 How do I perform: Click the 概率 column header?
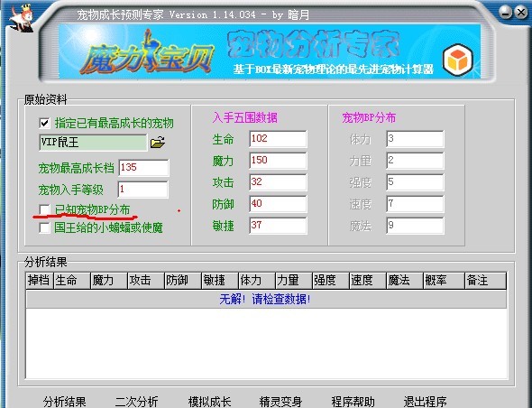click(444, 281)
